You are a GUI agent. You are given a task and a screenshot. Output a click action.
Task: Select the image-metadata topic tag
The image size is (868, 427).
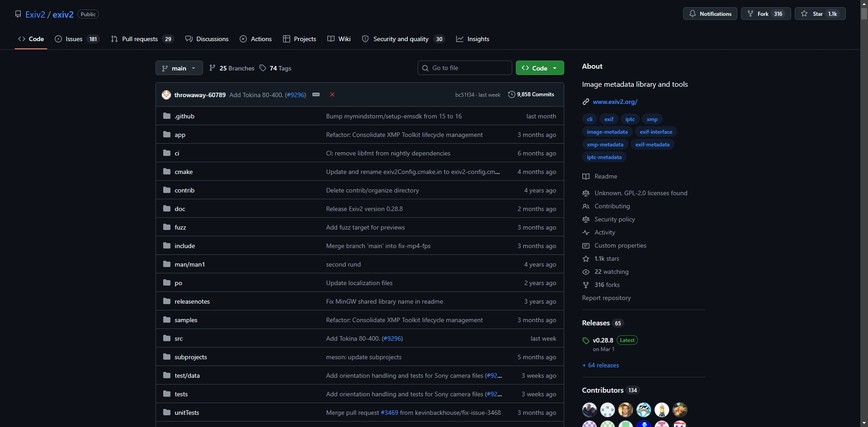607,132
